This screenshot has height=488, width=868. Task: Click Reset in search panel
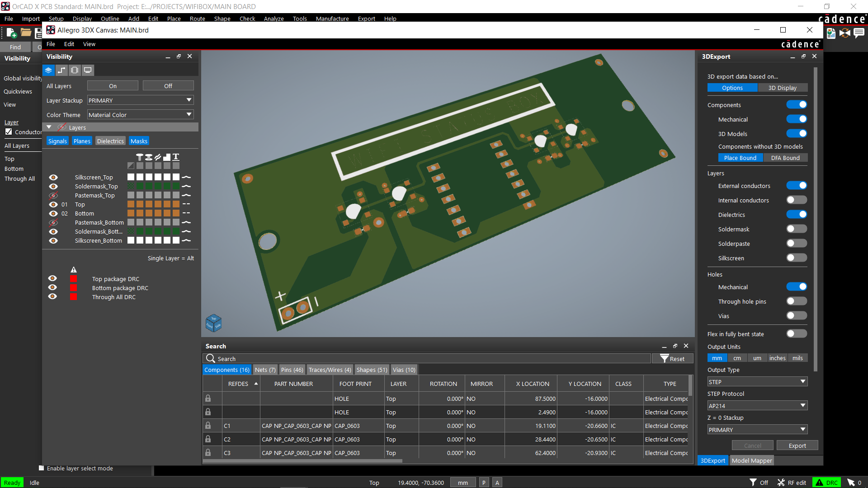pyautogui.click(x=672, y=358)
